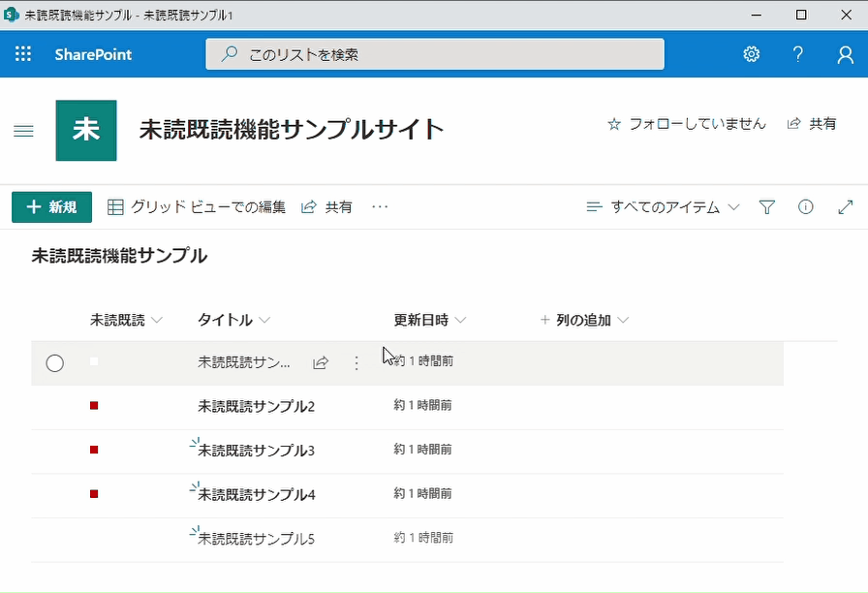Minimize the window

coord(757,15)
